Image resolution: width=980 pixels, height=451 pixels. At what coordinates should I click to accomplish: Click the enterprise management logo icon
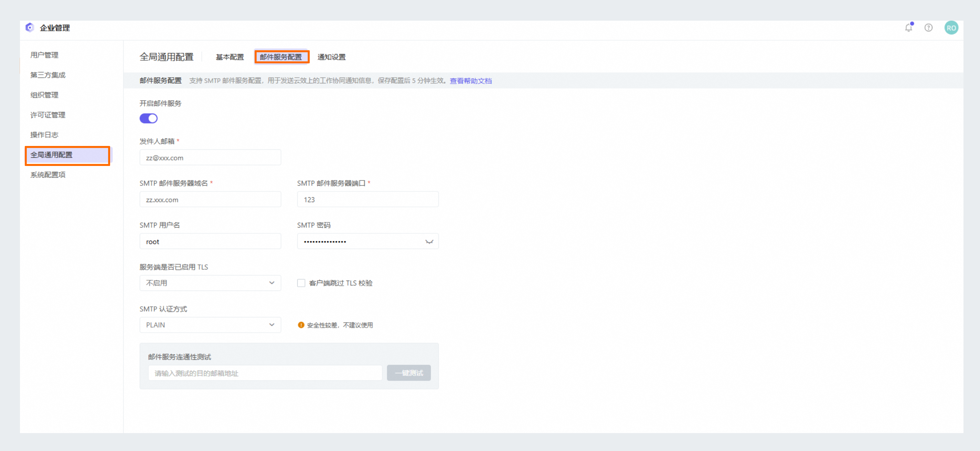pos(30,28)
